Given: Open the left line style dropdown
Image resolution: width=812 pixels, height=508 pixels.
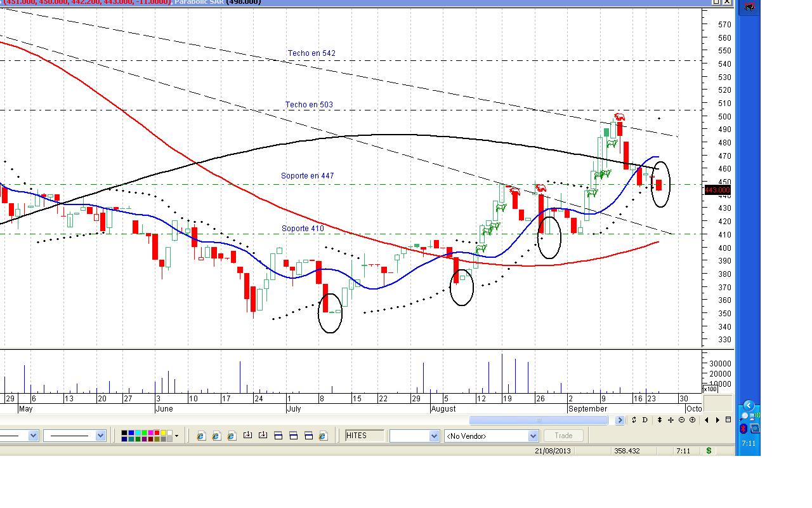Looking at the screenshot, I should [33, 436].
